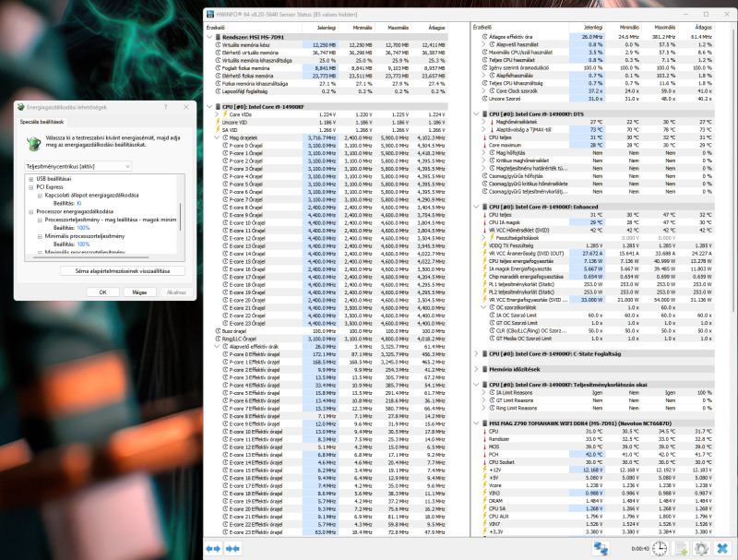Click the Átlagos column header in the right pane
Screen dimensions: 738x560
703,28
